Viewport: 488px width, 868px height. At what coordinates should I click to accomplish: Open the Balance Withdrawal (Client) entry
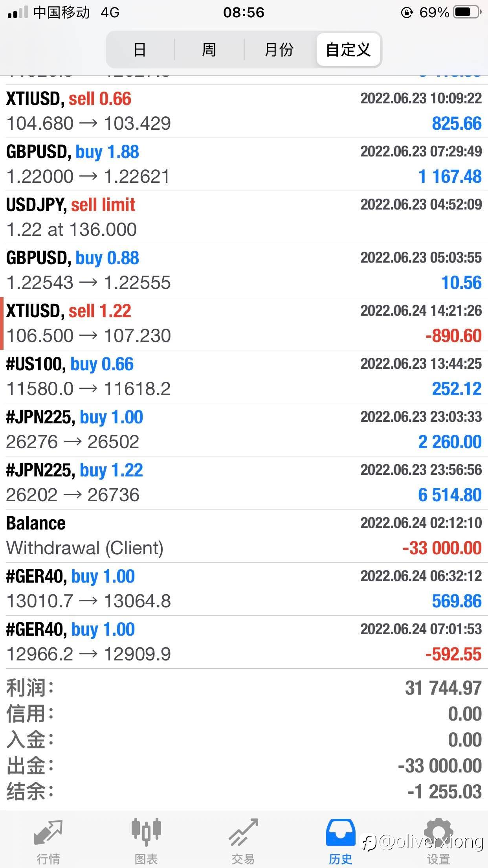coord(244,536)
